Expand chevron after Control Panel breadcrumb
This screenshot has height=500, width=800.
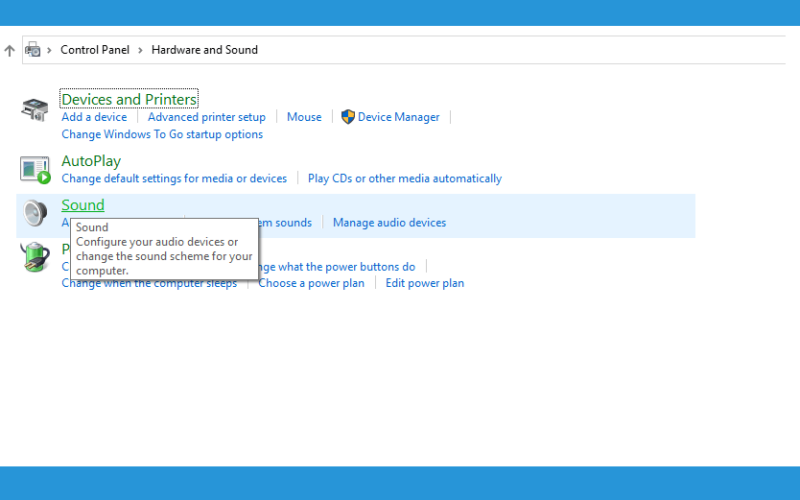(x=140, y=50)
